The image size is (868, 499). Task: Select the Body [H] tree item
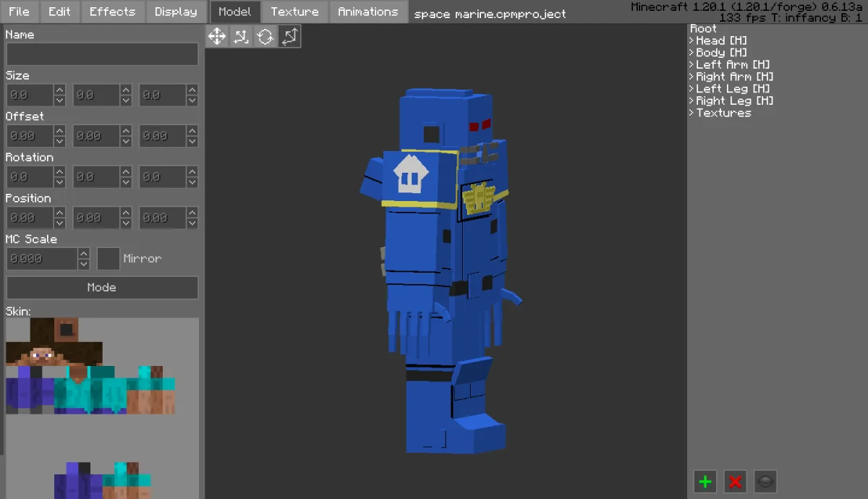click(722, 53)
